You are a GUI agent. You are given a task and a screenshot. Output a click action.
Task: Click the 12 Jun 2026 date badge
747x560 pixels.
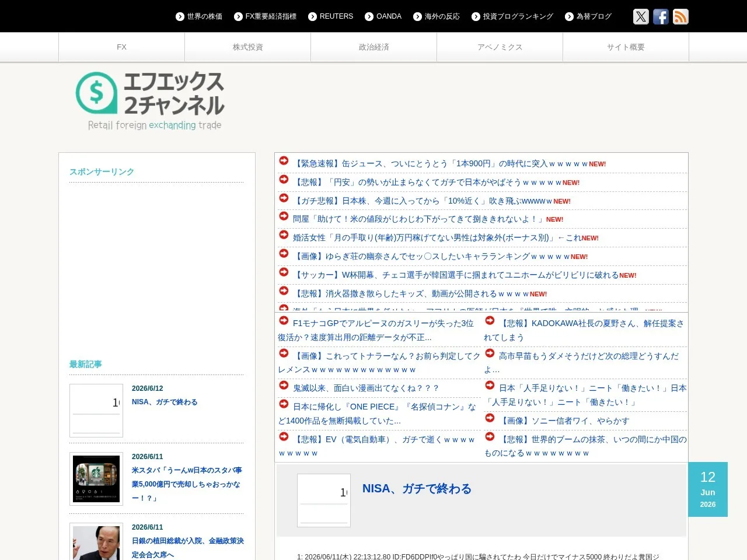708,489
